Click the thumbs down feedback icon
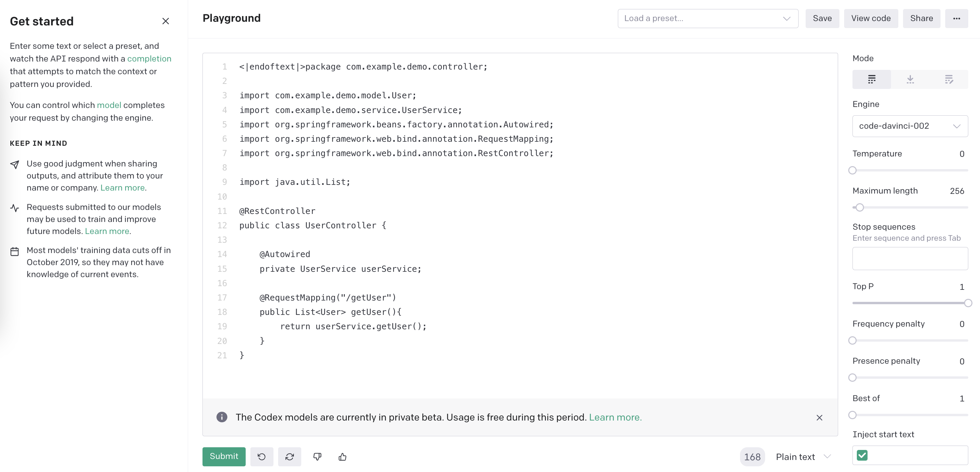The height and width of the screenshot is (472, 980). [317, 456]
